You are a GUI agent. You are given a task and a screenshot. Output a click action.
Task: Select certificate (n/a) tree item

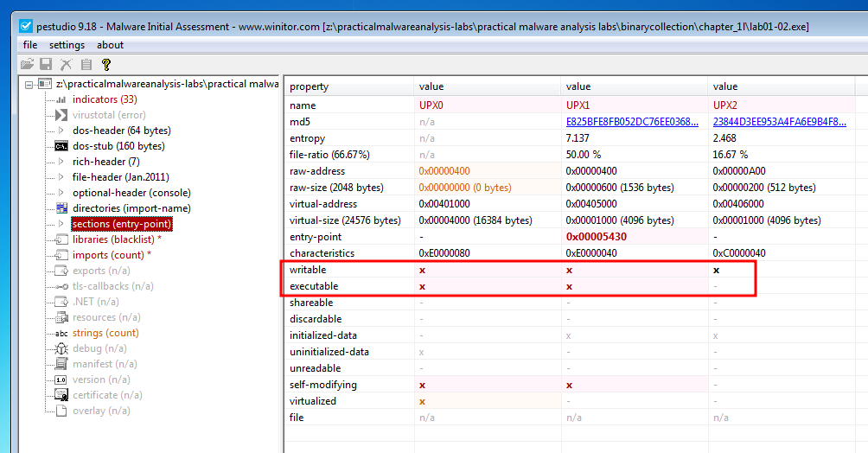[x=107, y=395]
